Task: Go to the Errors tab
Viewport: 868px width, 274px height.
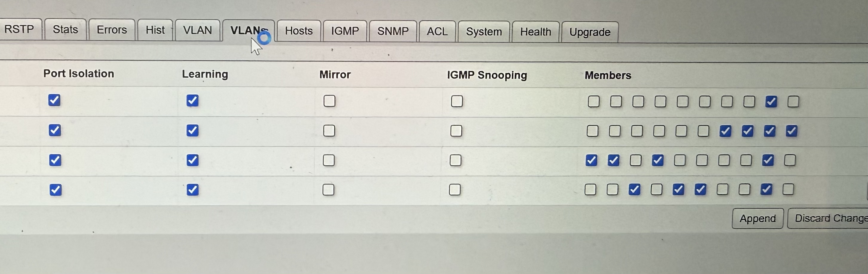Action: click(111, 30)
